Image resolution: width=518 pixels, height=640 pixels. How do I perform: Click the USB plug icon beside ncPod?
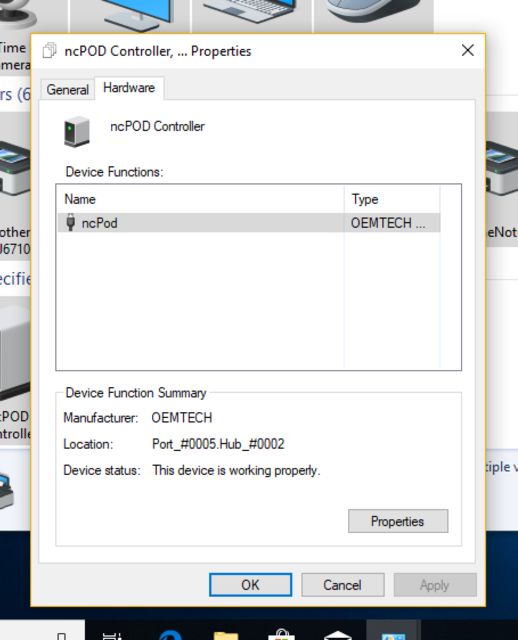71,222
